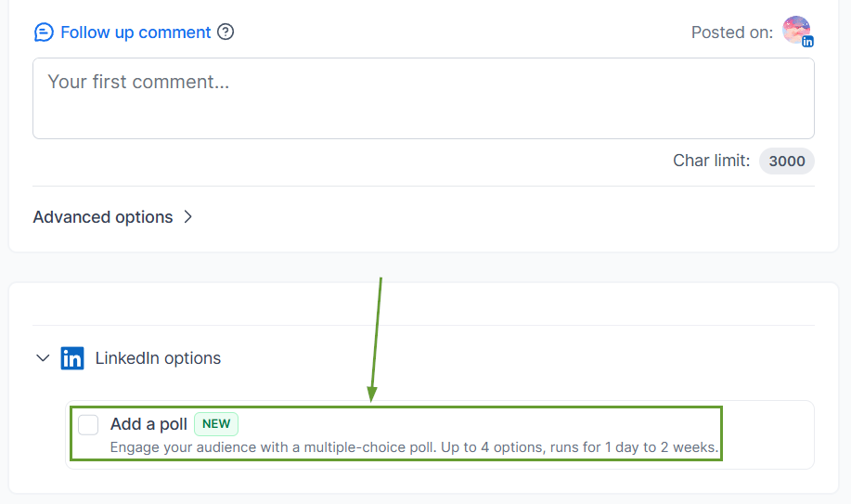851x504 pixels.
Task: Expand Advanced options
Action: [113, 216]
